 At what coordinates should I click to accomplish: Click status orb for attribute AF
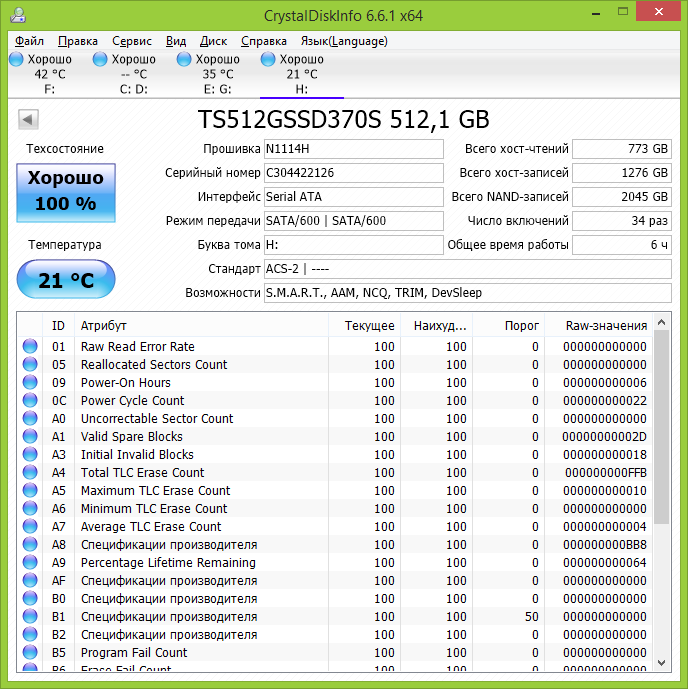30,580
